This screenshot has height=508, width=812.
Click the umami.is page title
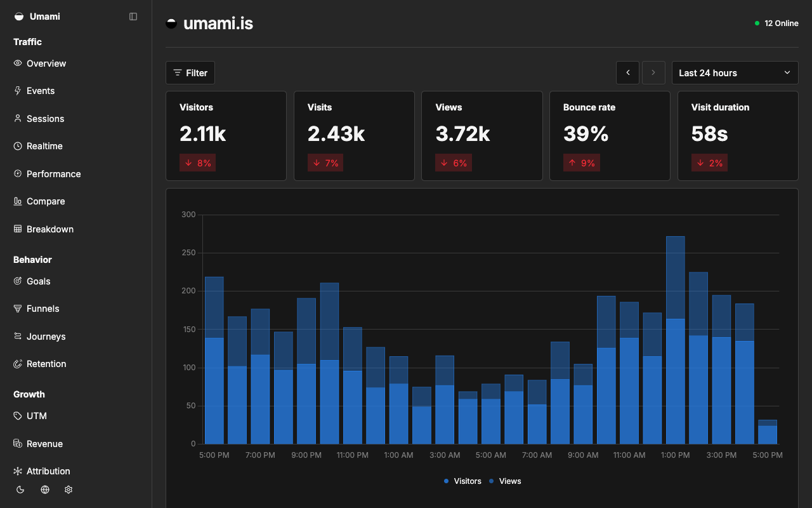[218, 23]
